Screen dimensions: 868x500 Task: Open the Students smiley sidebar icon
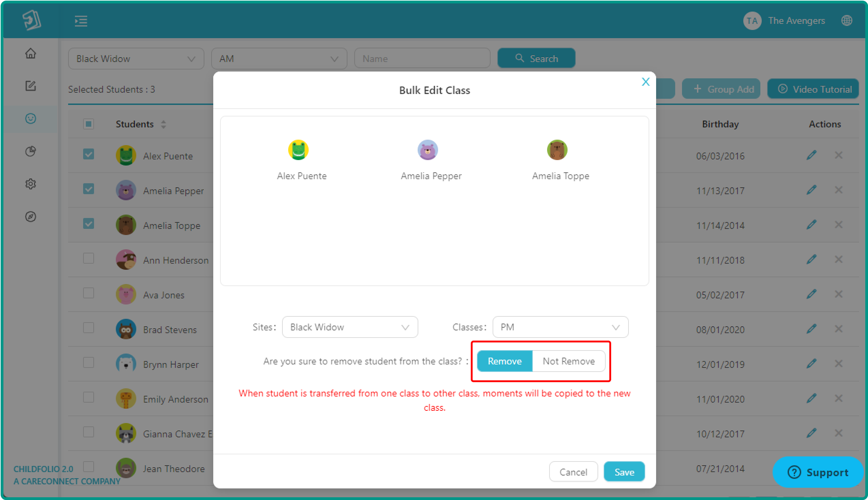pos(31,119)
